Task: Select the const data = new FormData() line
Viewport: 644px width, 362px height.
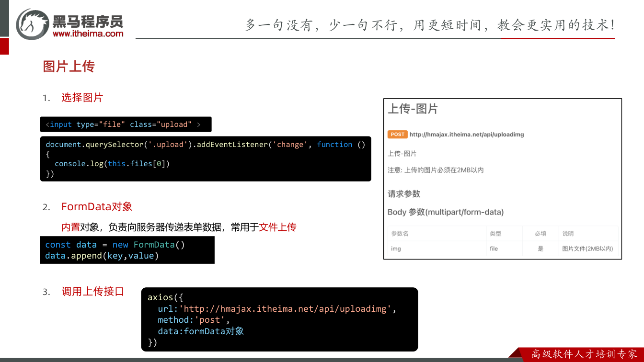Action: click(x=115, y=245)
